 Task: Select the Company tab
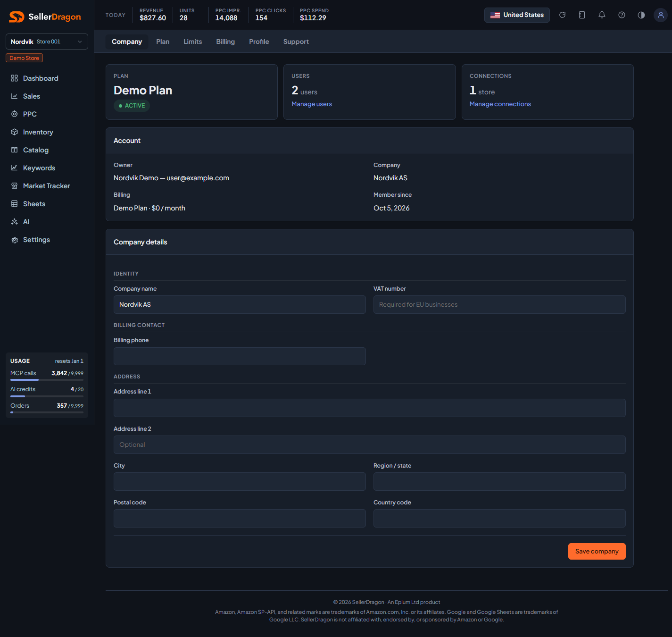pyautogui.click(x=127, y=42)
